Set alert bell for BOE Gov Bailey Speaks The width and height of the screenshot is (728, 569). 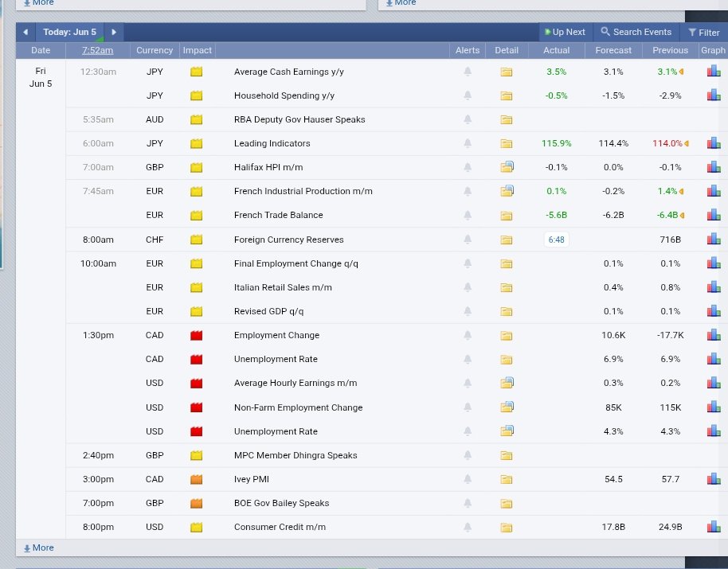pos(468,503)
